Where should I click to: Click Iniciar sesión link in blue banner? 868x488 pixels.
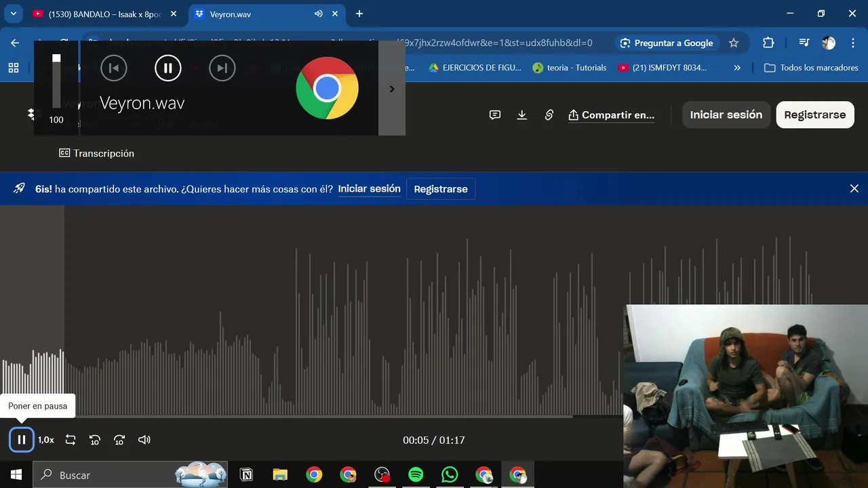[370, 188]
